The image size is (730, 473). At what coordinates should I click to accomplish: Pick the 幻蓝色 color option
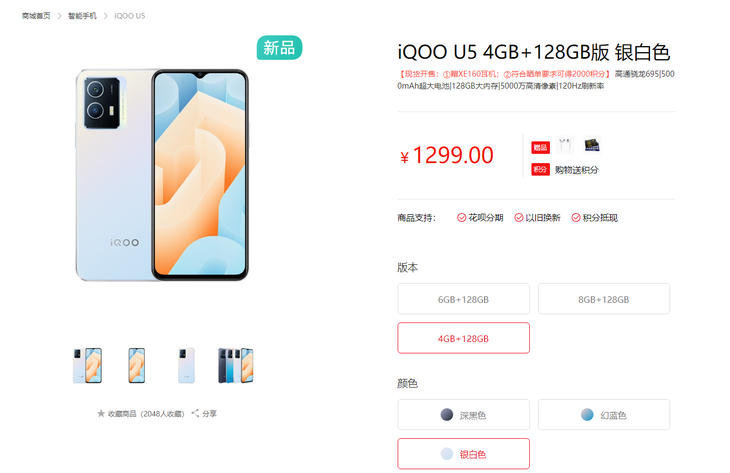(604, 414)
